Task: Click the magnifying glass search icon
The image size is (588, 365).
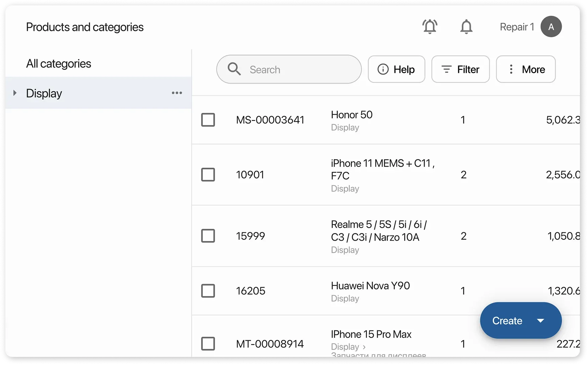Action: coord(234,69)
